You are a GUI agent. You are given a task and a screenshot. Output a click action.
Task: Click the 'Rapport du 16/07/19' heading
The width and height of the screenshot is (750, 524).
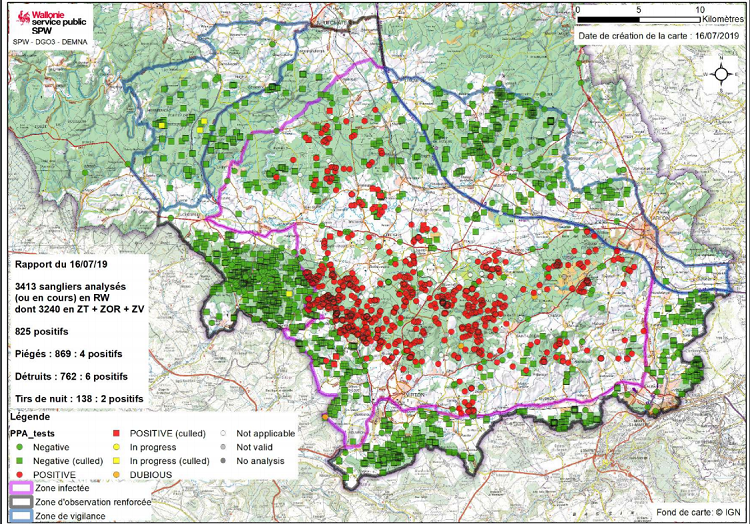coord(57,267)
